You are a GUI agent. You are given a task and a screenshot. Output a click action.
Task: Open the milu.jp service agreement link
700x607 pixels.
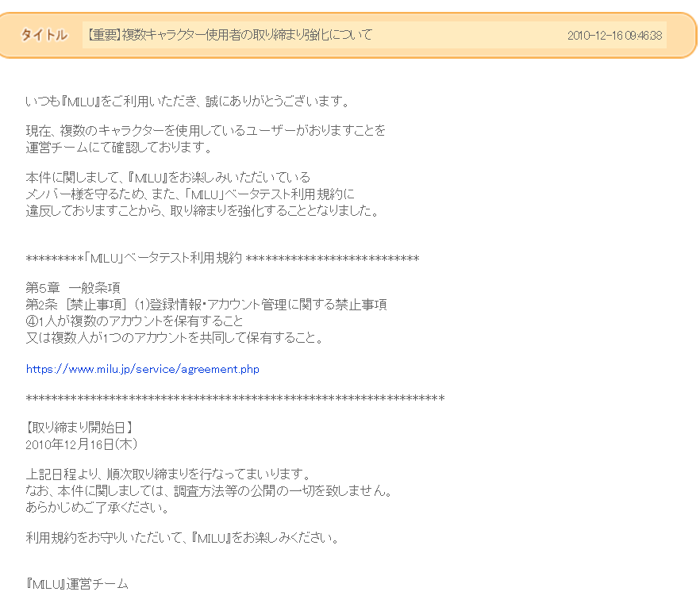pos(143,369)
